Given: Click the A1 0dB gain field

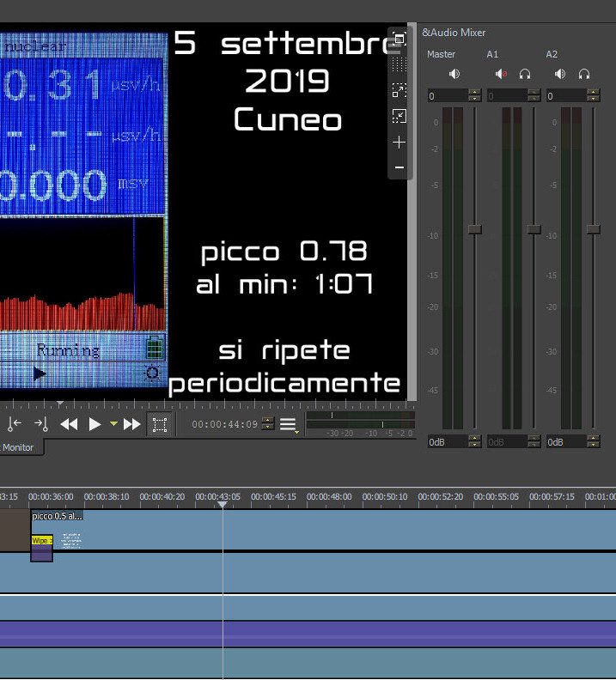Looking at the screenshot, I should [507, 442].
